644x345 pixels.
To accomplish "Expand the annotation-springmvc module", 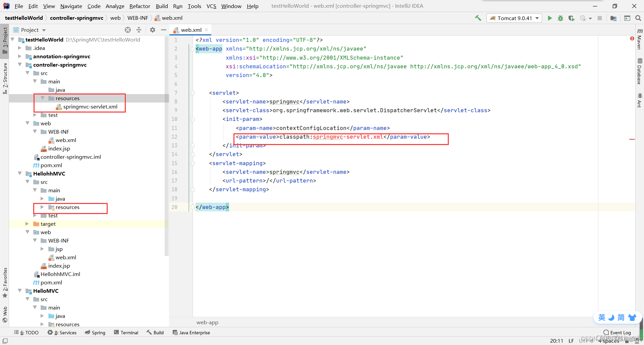I will [x=20, y=56].
